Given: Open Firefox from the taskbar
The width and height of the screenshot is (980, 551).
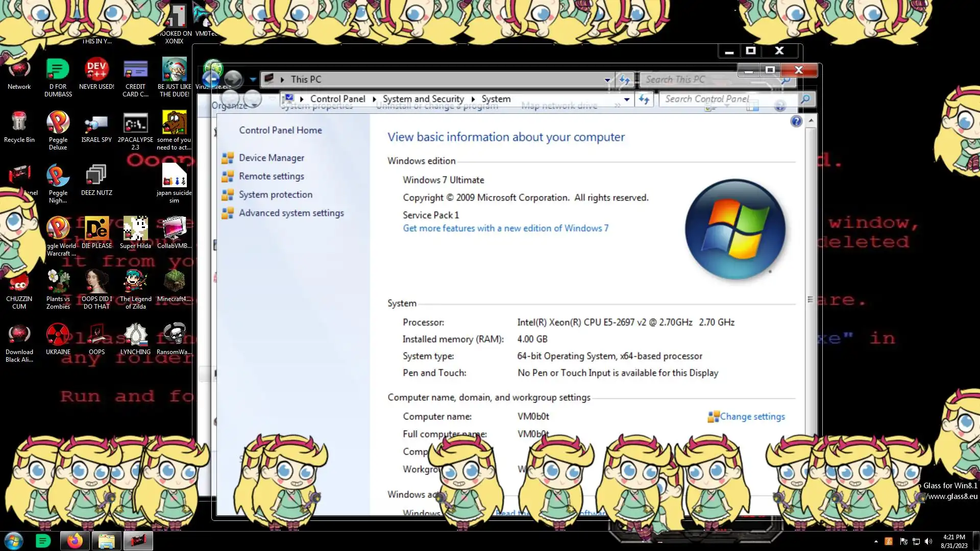Looking at the screenshot, I should click(x=75, y=541).
